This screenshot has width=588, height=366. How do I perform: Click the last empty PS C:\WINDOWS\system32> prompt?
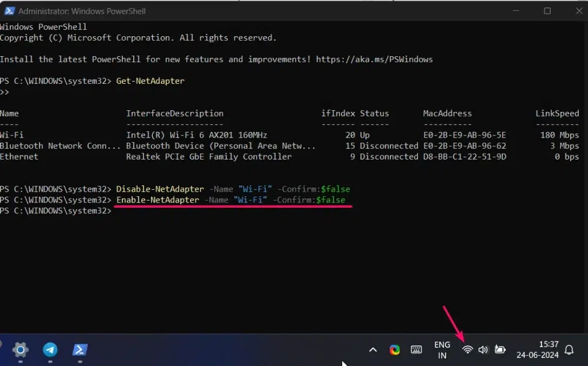pyautogui.click(x=56, y=211)
